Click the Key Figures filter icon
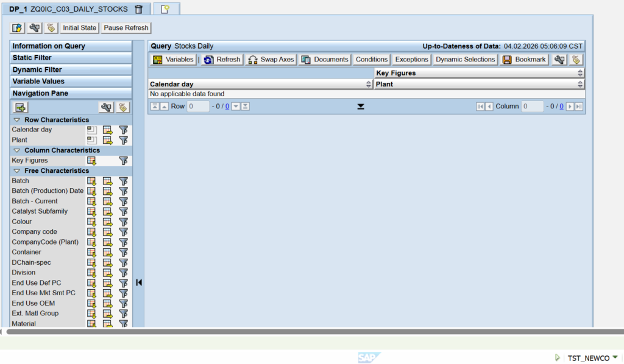This screenshot has height=364, width=624. 123,161
